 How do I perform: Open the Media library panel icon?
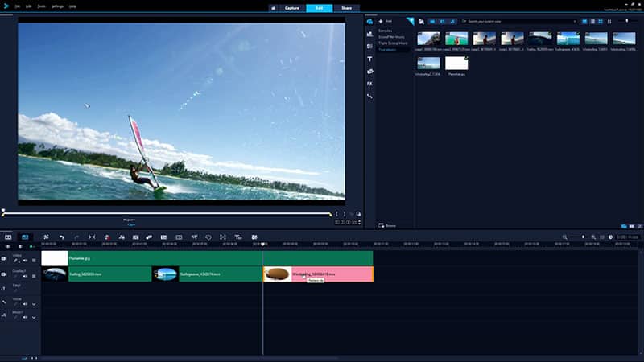pos(369,22)
